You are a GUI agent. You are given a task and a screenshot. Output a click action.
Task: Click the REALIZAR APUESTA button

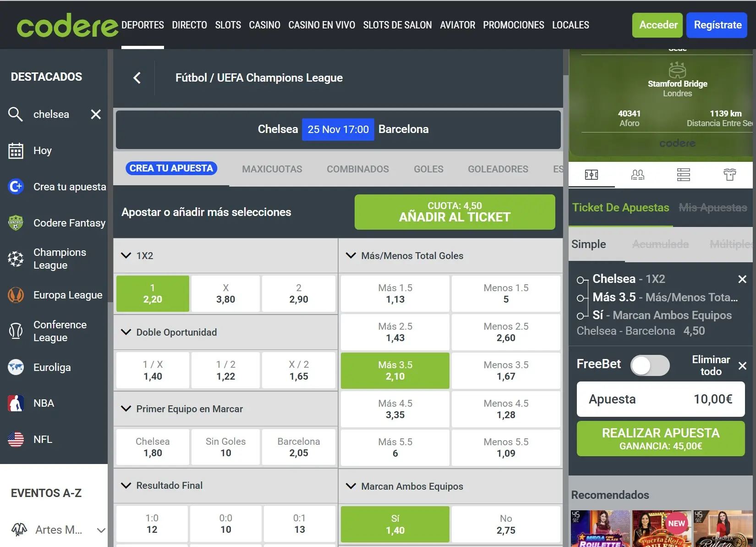click(660, 439)
